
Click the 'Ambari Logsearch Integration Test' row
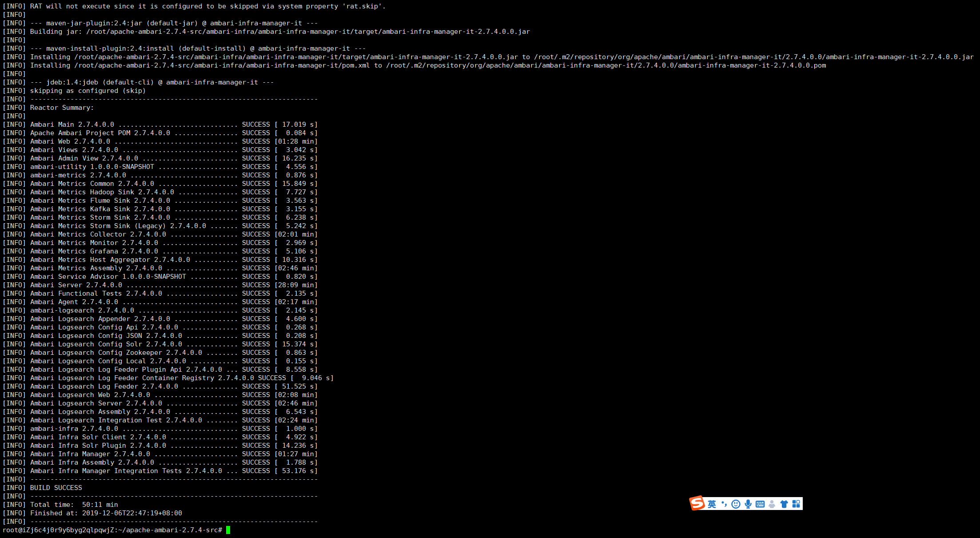pyautogui.click(x=160, y=420)
